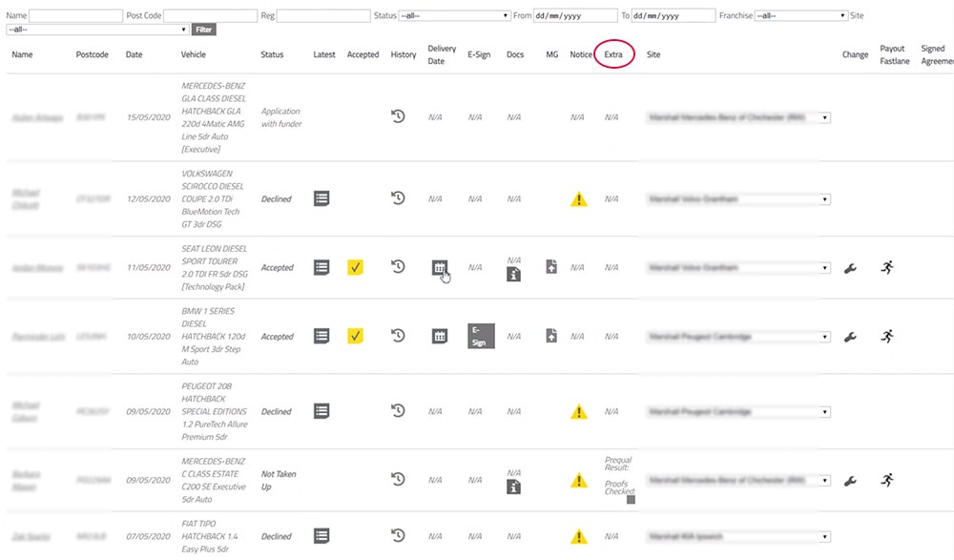
Task: Open history for Mercedes-Benz C Class Estate
Action: coord(398,479)
